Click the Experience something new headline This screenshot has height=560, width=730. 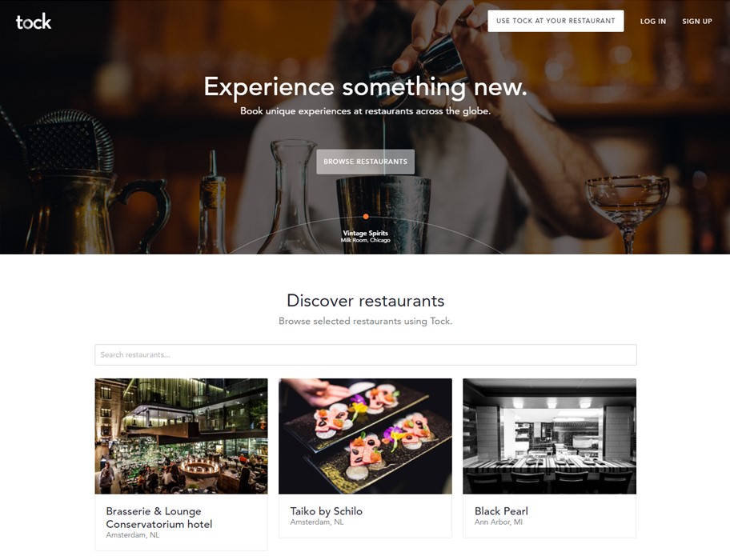click(x=366, y=87)
